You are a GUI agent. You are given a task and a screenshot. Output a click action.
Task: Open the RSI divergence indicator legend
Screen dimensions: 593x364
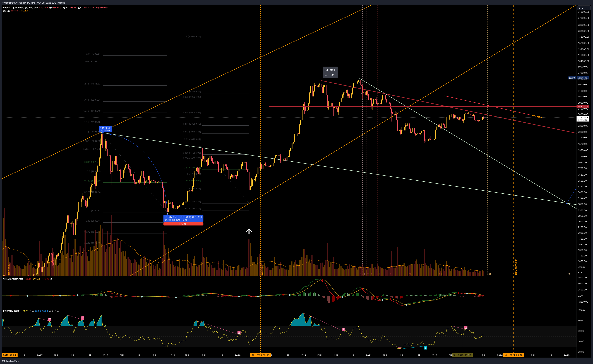[12, 311]
